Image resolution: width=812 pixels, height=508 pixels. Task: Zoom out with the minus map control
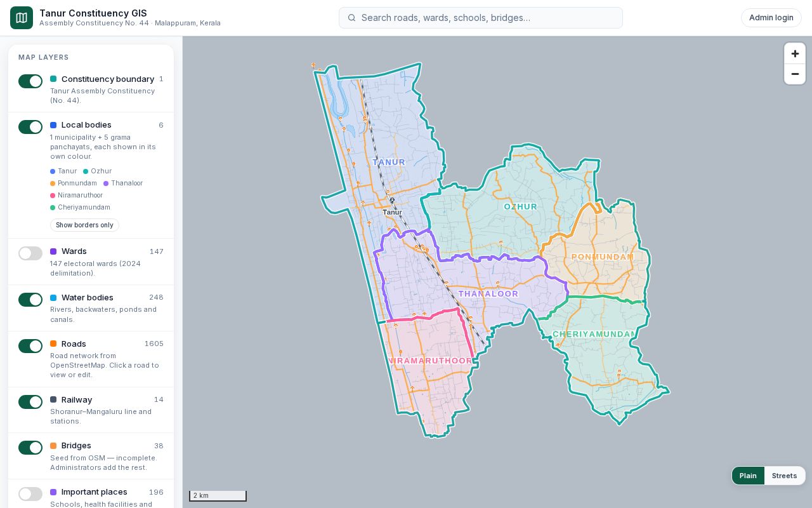pos(795,74)
